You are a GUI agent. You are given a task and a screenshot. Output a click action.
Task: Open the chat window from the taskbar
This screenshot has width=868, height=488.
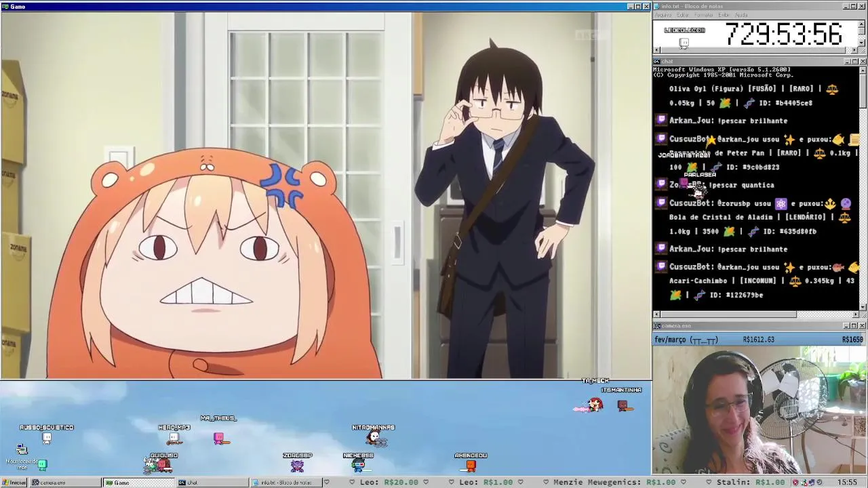[212, 483]
